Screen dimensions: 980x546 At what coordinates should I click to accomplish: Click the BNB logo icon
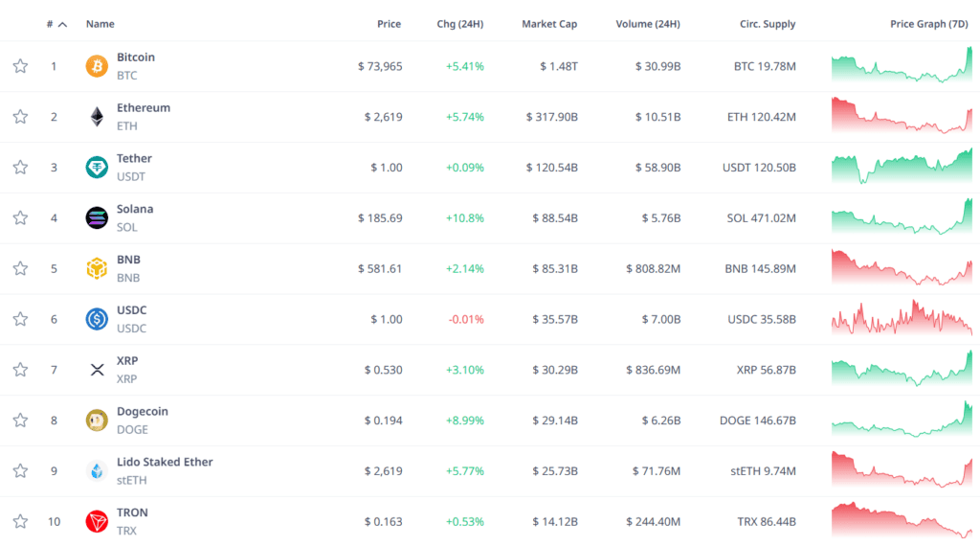[x=97, y=269]
